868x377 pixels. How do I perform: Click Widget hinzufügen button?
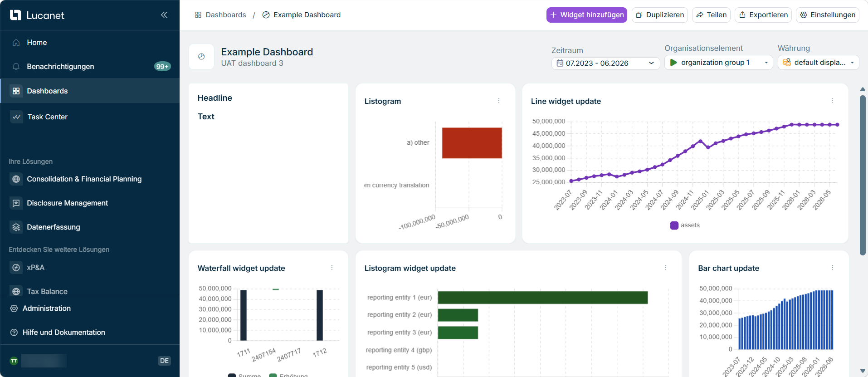[587, 15]
